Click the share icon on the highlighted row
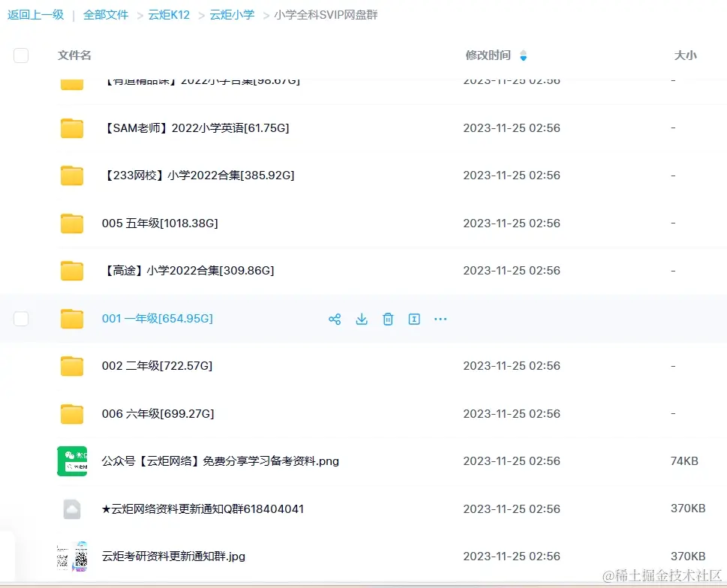Image resolution: width=727 pixels, height=588 pixels. pyautogui.click(x=335, y=319)
